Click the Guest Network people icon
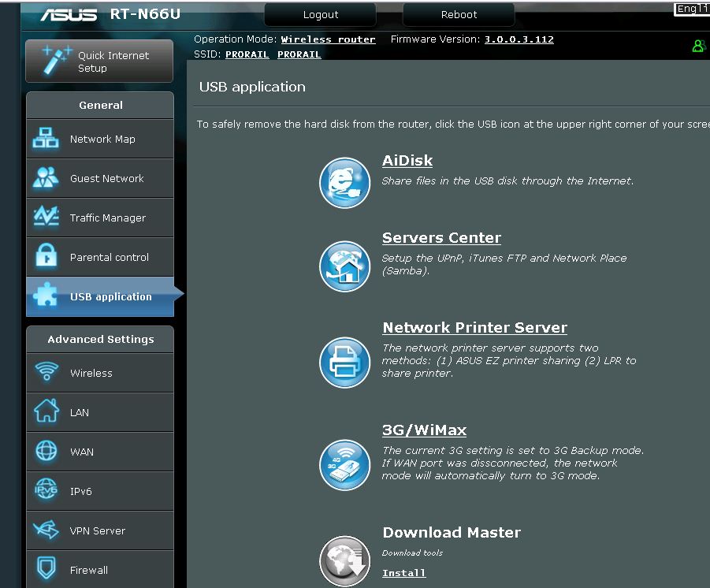Screen dimensions: 710x588 [45, 177]
